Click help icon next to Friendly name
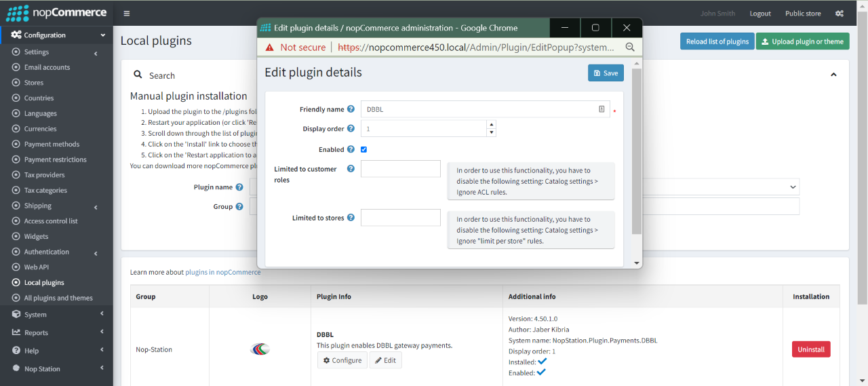 click(x=351, y=109)
